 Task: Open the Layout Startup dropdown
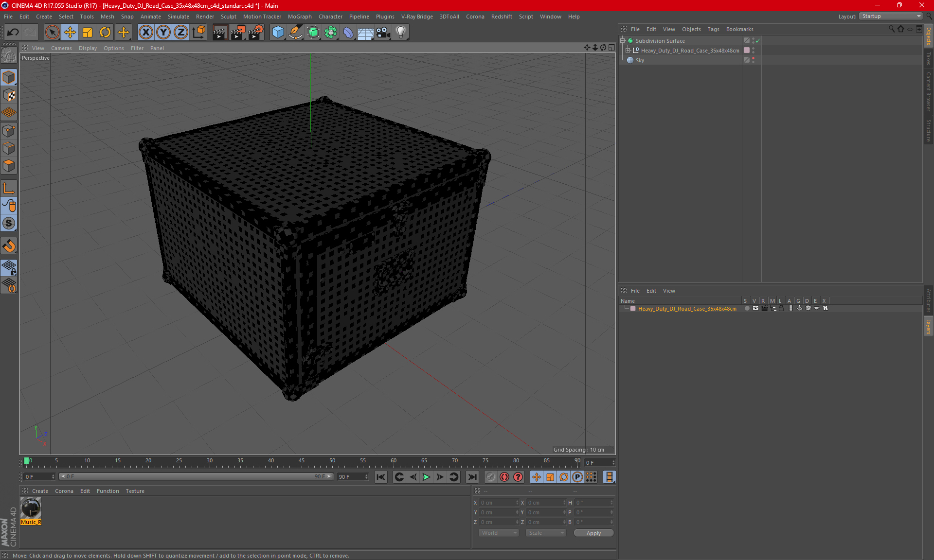pos(891,16)
